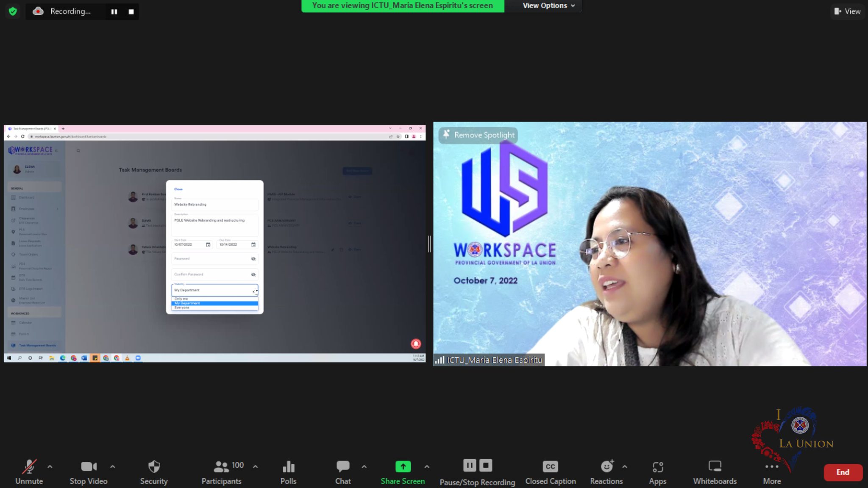This screenshot has height=488, width=868.
Task: Unmute the microphone
Action: (x=29, y=472)
